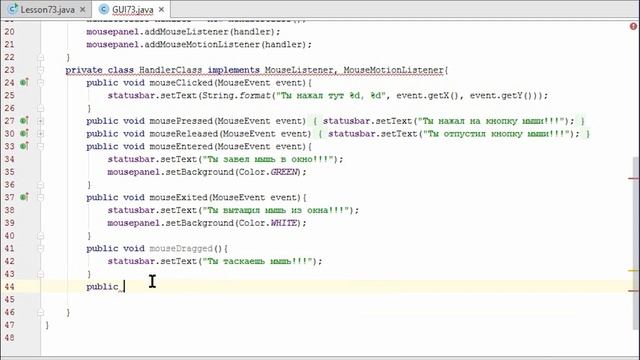Click the fold end marker at line 43
The height and width of the screenshot is (360, 640).
(x=40, y=274)
